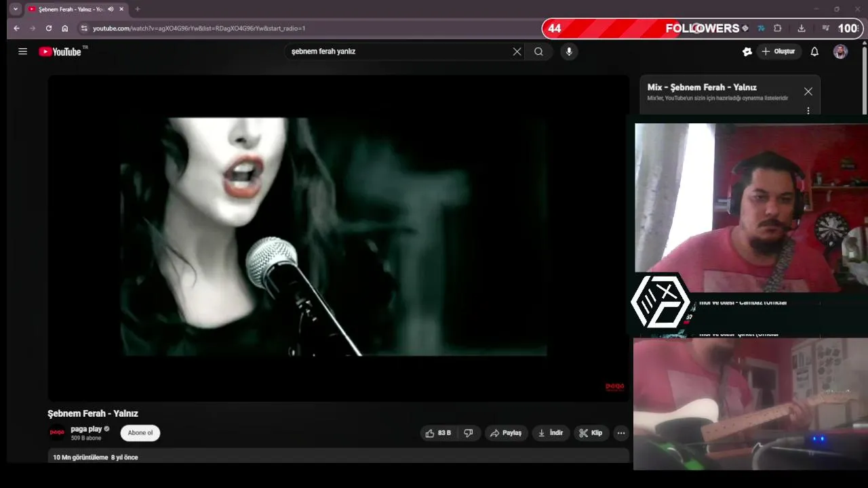Click the İndir download button

pos(551,433)
